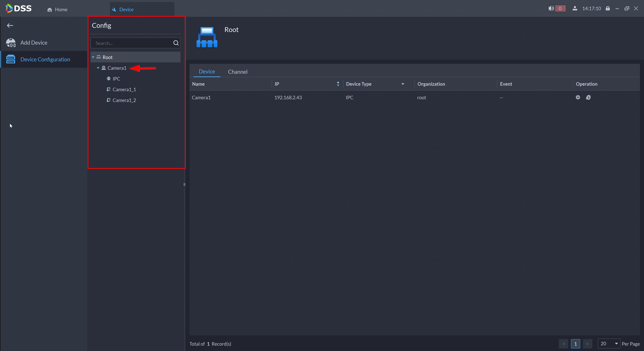
Task: Sort the table by IP column
Action: click(338, 84)
